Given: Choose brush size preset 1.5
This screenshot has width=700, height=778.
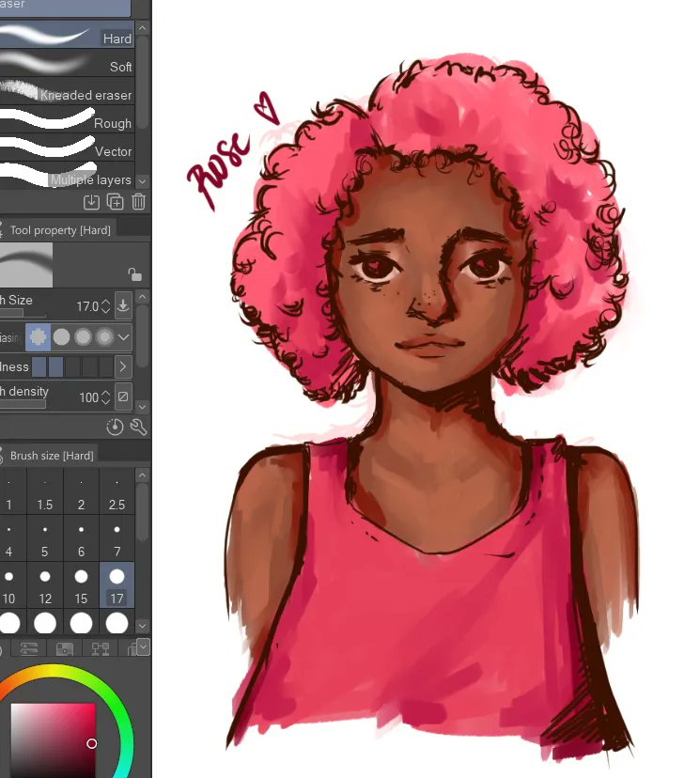Looking at the screenshot, I should (x=45, y=492).
